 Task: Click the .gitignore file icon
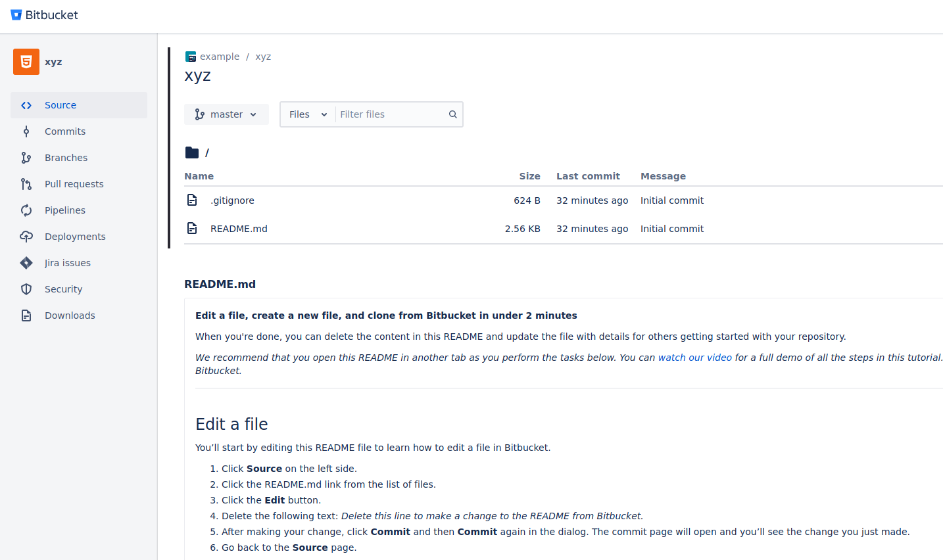tap(192, 200)
